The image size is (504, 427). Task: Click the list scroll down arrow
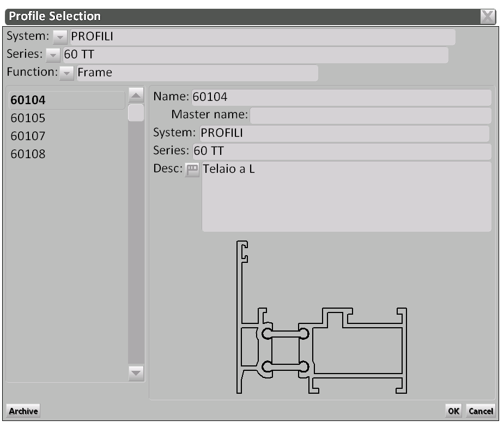pyautogui.click(x=136, y=373)
